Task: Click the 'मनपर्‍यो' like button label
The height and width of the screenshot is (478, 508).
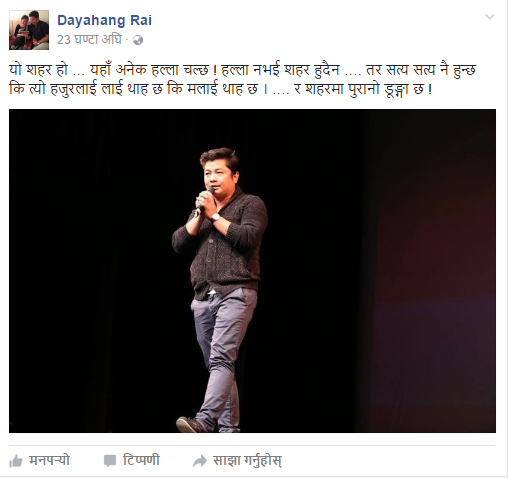Action: point(49,460)
